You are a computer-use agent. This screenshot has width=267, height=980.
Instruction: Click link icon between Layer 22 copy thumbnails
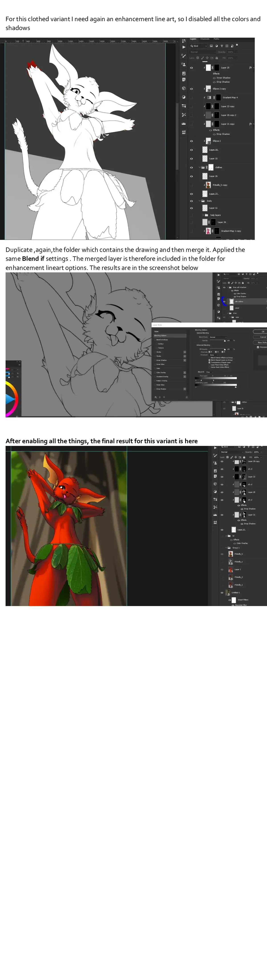tap(212, 106)
